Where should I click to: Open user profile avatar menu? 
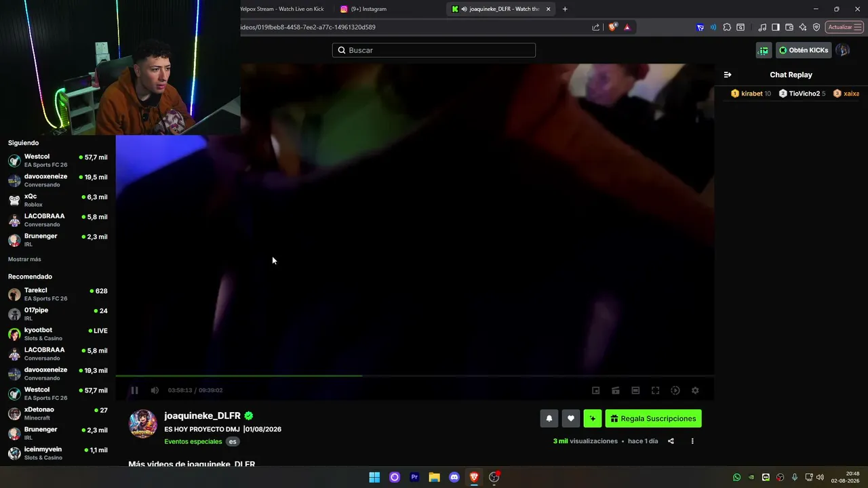point(843,50)
